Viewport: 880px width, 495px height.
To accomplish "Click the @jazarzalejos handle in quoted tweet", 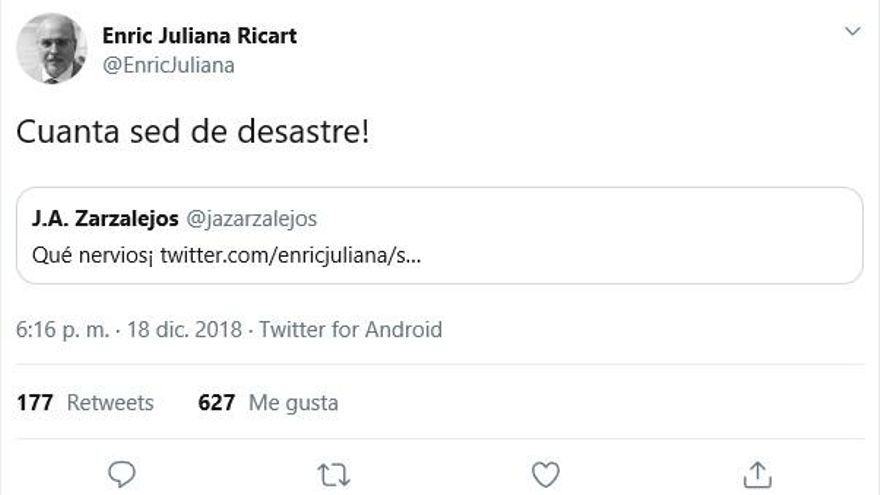I will [x=252, y=218].
